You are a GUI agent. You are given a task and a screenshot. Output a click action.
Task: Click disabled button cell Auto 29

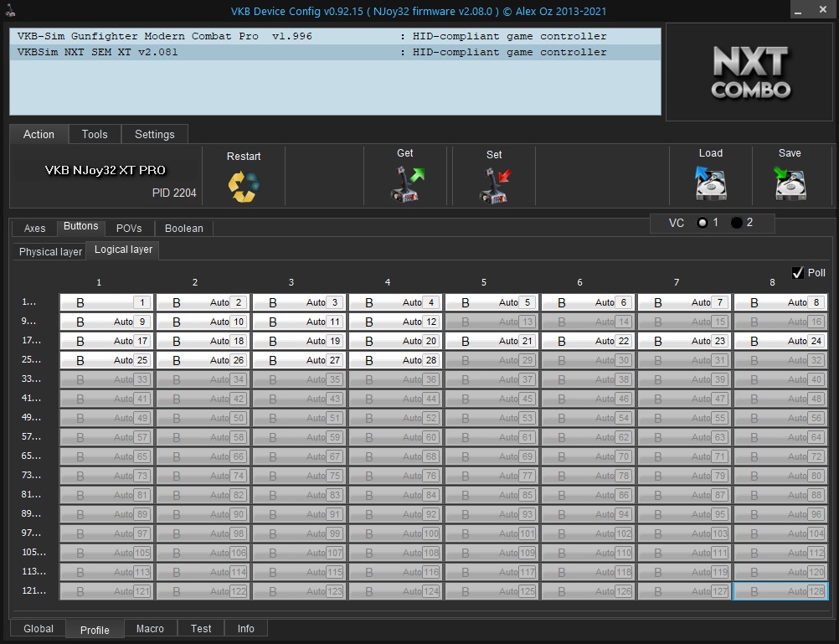[492, 360]
